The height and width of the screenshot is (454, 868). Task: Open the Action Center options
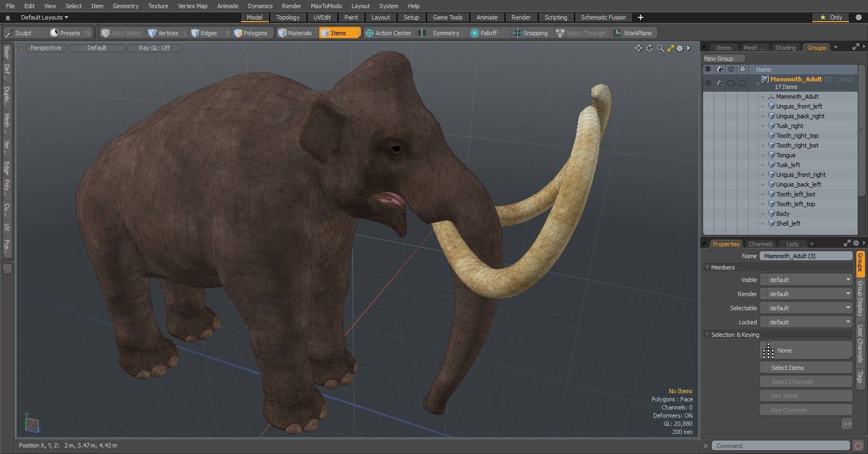pos(389,33)
